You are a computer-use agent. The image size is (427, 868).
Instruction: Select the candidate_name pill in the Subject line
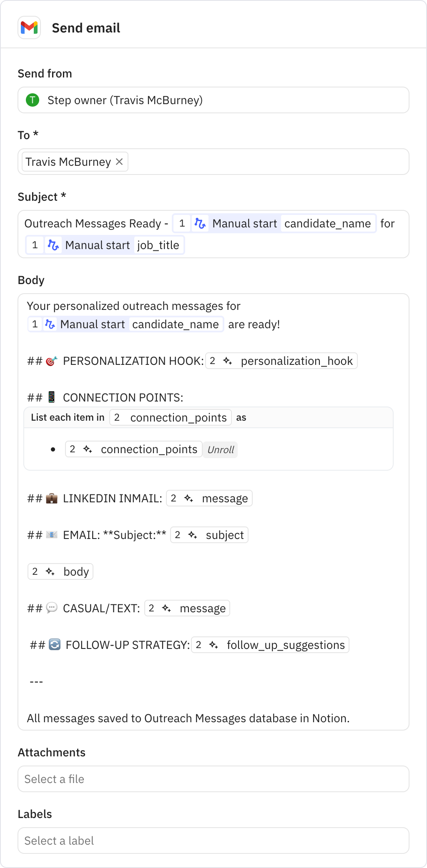[x=328, y=223]
